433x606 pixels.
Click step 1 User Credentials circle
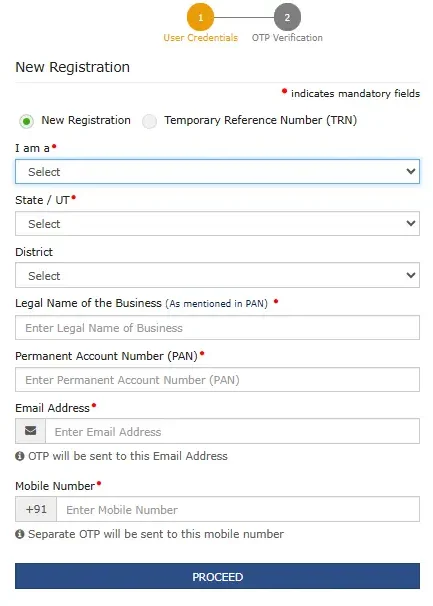[x=200, y=17]
